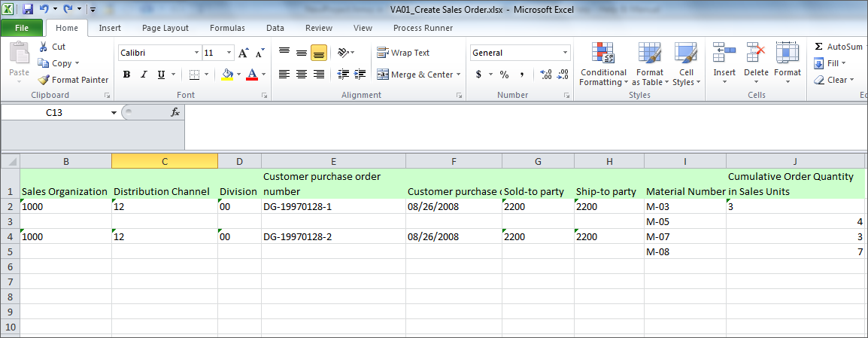
Task: Open Conditional Formatting menu
Action: tap(603, 65)
